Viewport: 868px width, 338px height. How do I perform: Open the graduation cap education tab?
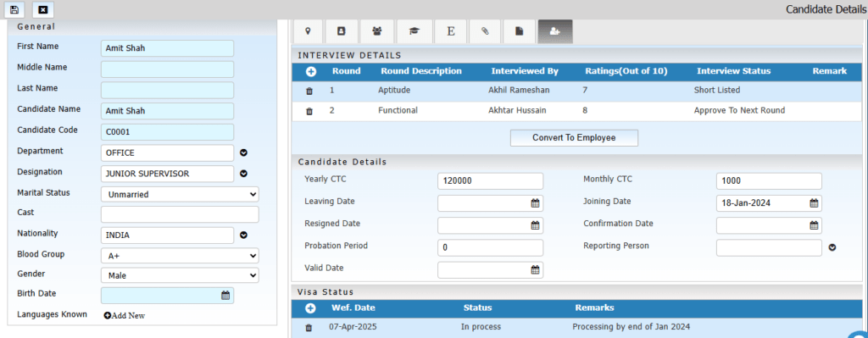[414, 31]
